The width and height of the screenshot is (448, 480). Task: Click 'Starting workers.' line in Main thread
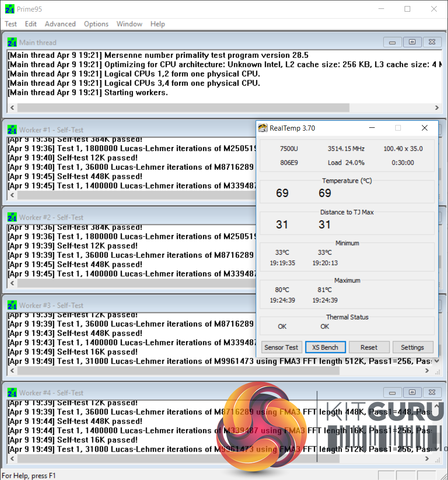pyautogui.click(x=88, y=92)
